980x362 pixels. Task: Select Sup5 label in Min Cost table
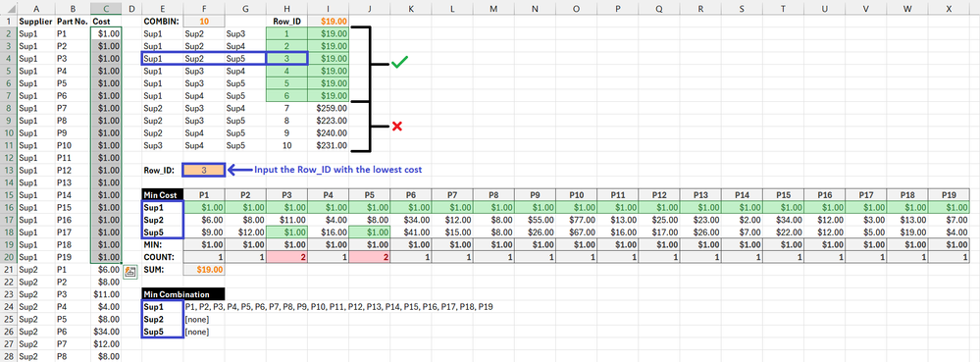tap(163, 232)
